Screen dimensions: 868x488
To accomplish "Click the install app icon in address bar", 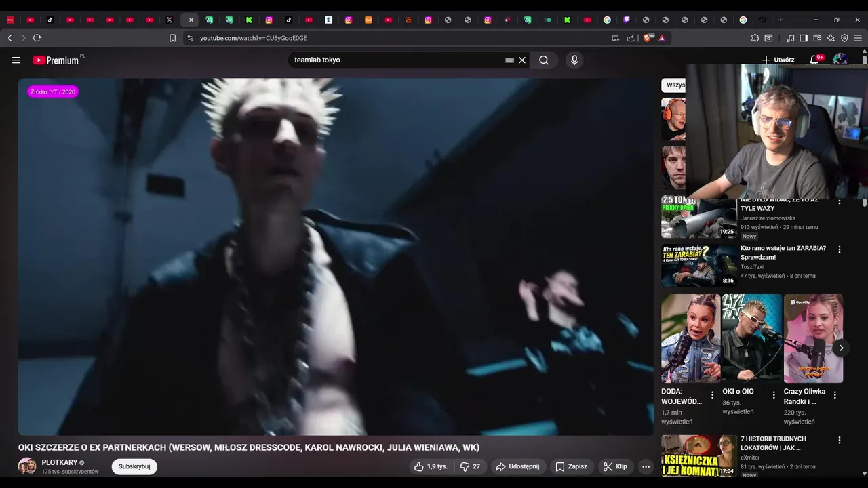I will (616, 38).
